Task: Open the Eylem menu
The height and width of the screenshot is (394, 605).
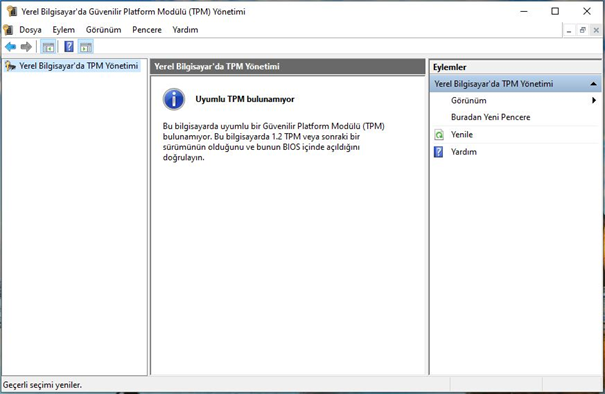Action: click(x=64, y=30)
